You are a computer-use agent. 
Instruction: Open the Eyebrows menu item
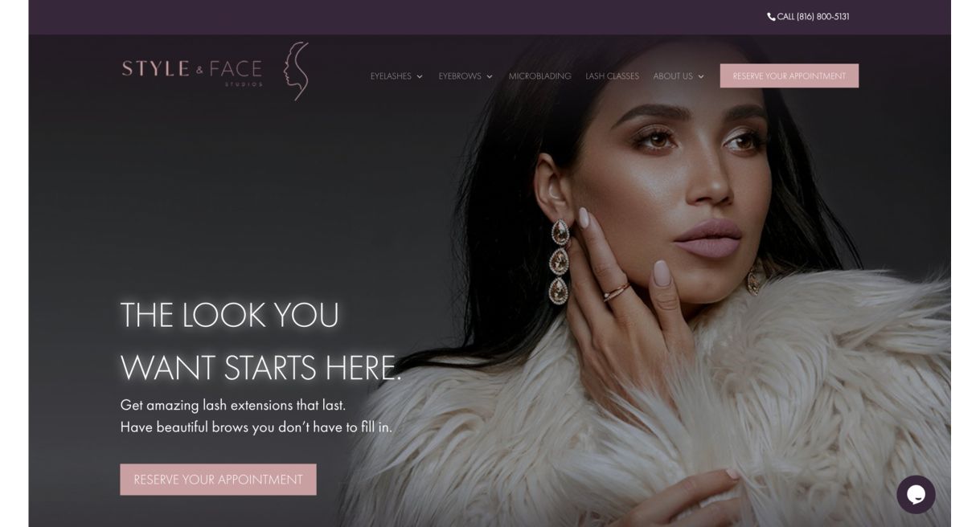(x=460, y=76)
